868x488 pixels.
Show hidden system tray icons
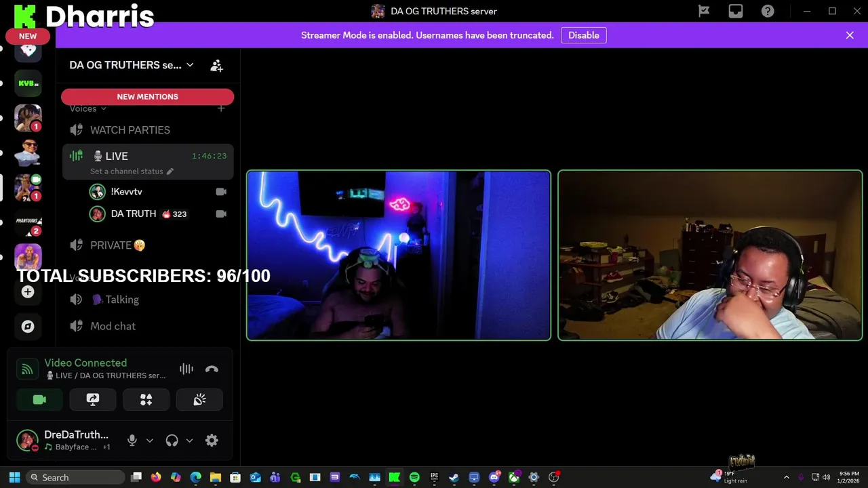click(786, 478)
